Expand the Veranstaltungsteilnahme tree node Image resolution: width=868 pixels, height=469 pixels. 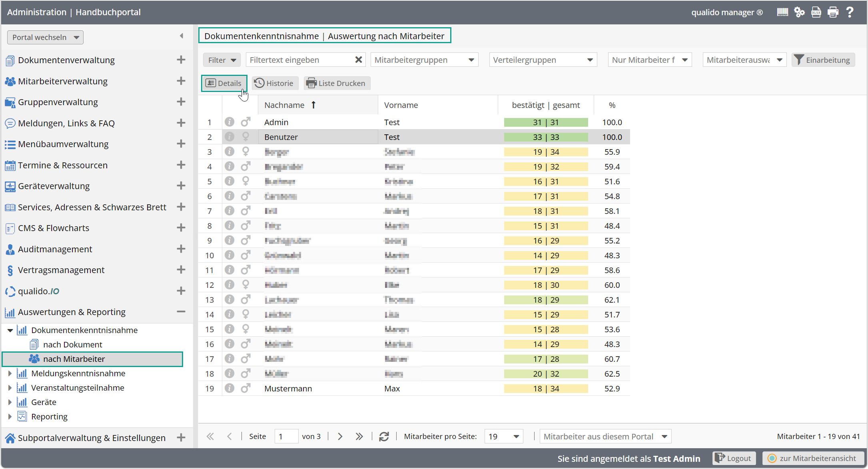[x=10, y=388]
